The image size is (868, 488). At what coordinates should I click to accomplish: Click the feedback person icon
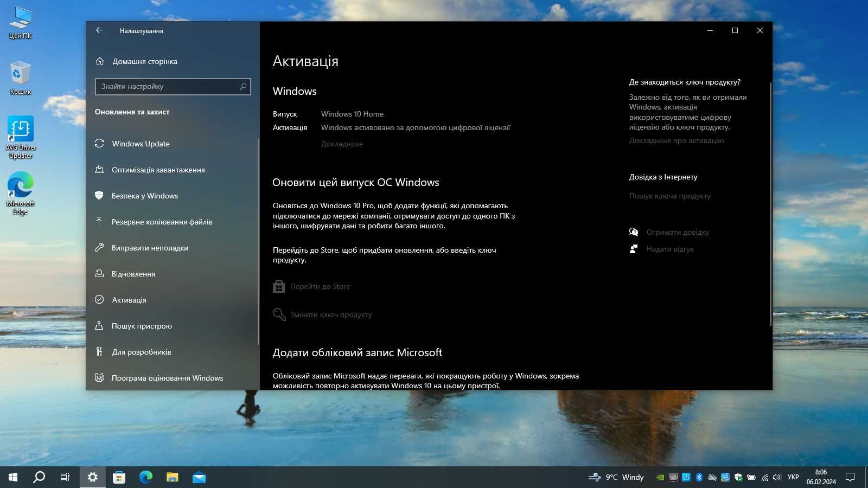coord(634,249)
